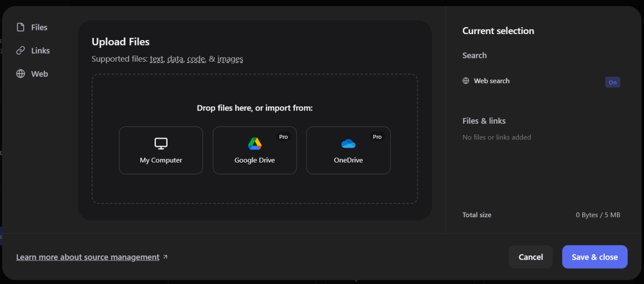Select the Google Drive icon
The image size is (644, 284).
click(254, 143)
